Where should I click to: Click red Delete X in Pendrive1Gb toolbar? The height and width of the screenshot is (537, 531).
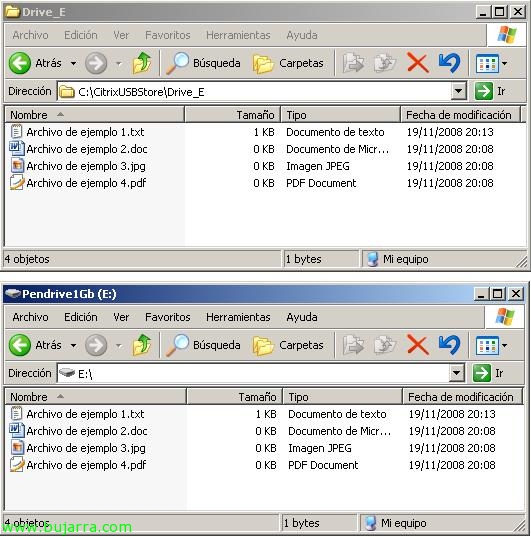coord(418,345)
